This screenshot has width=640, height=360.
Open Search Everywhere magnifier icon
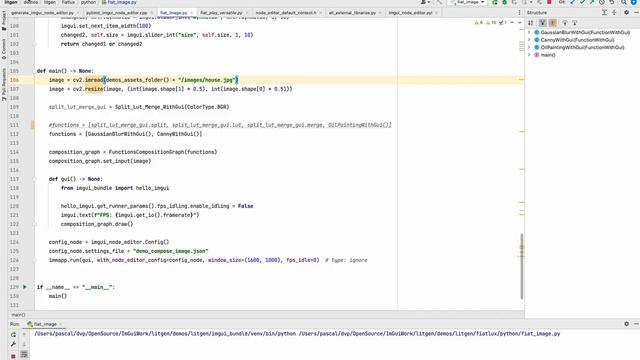tap(624, 2)
